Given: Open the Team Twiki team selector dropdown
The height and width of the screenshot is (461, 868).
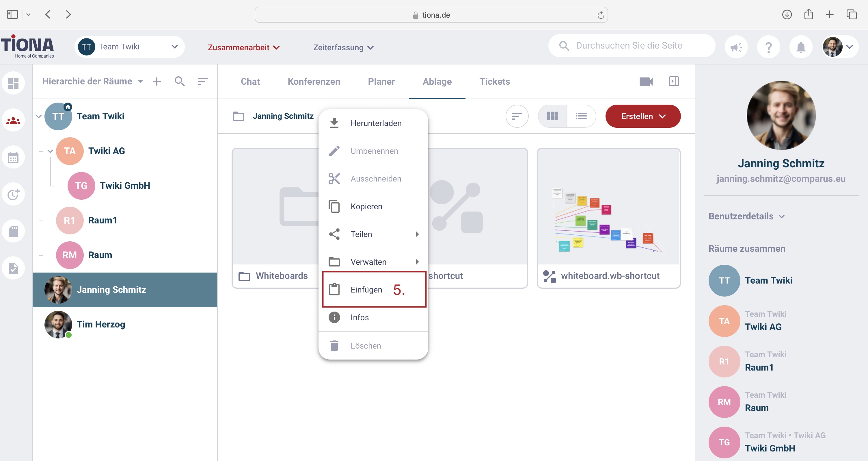Looking at the screenshot, I should coord(129,47).
